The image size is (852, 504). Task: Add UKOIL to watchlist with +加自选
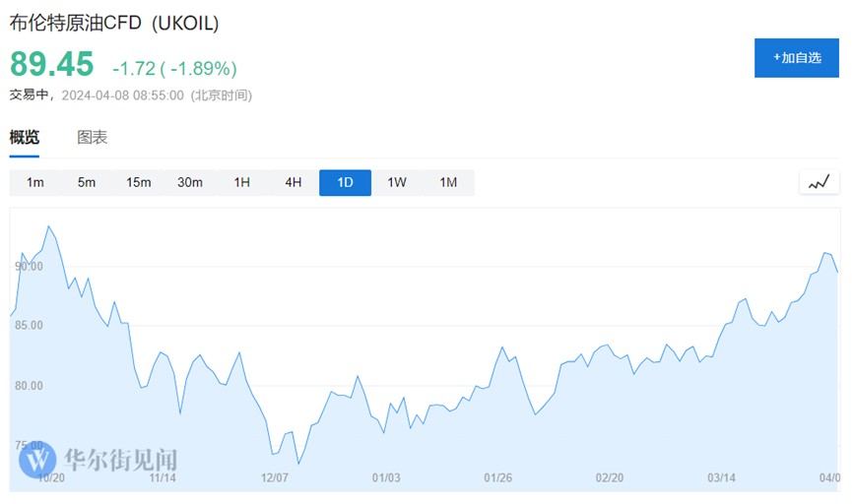pos(796,58)
